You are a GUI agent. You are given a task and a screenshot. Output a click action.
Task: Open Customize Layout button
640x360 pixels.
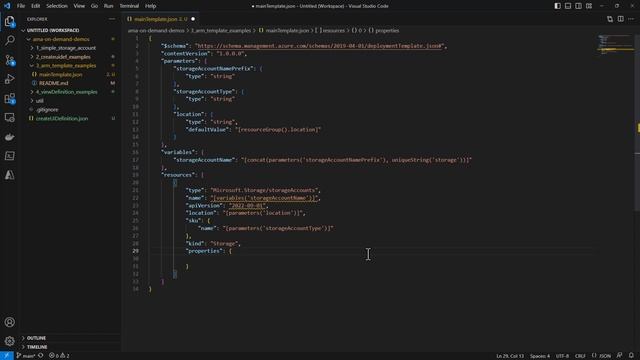589,6
